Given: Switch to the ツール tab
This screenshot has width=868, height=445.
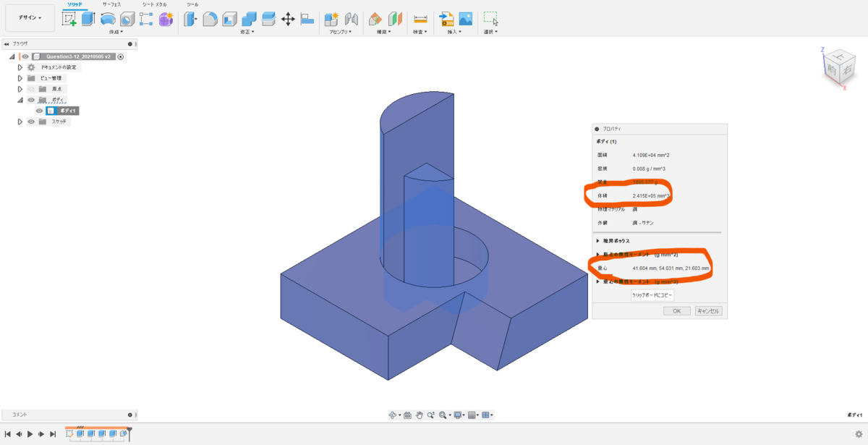Looking at the screenshot, I should [192, 4].
